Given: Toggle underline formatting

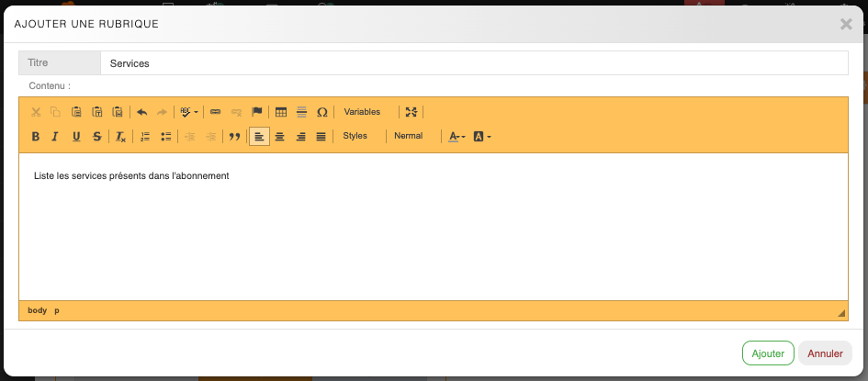Looking at the screenshot, I should [75, 137].
